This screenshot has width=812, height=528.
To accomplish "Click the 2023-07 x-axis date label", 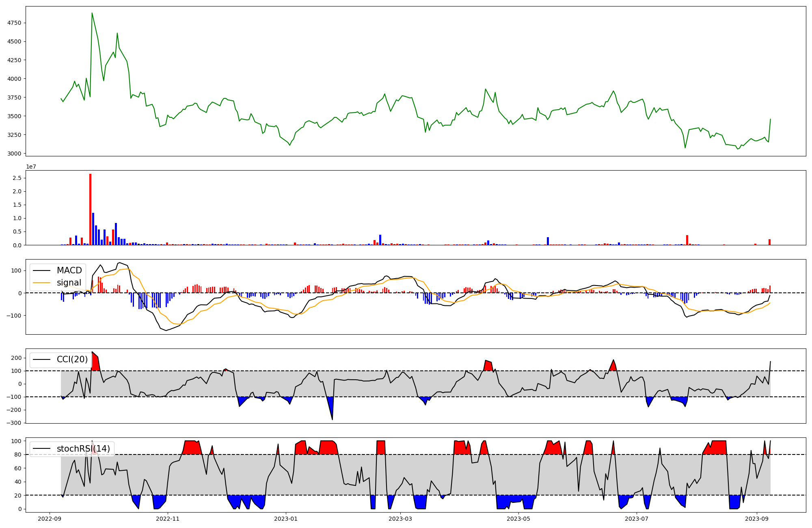I will tap(637, 519).
